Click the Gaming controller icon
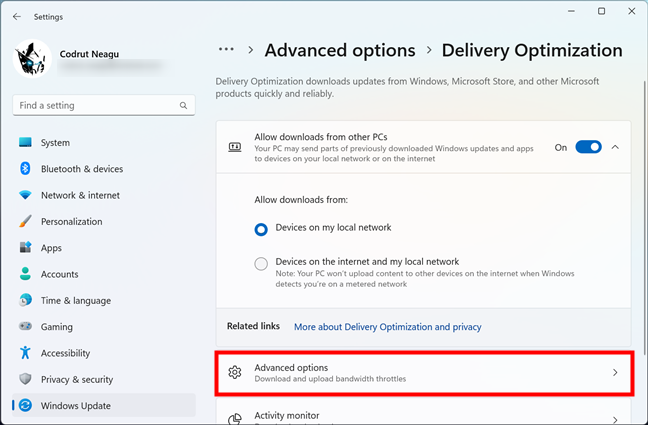 click(25, 326)
